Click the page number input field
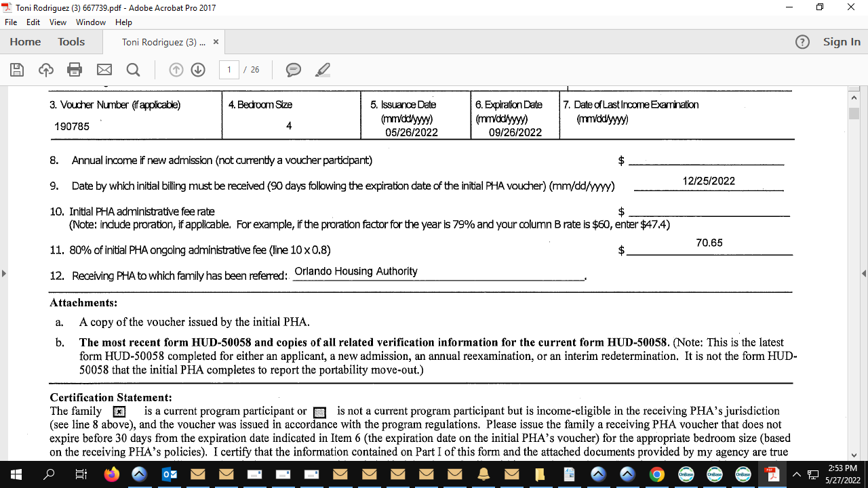The width and height of the screenshot is (868, 488). tap(230, 70)
